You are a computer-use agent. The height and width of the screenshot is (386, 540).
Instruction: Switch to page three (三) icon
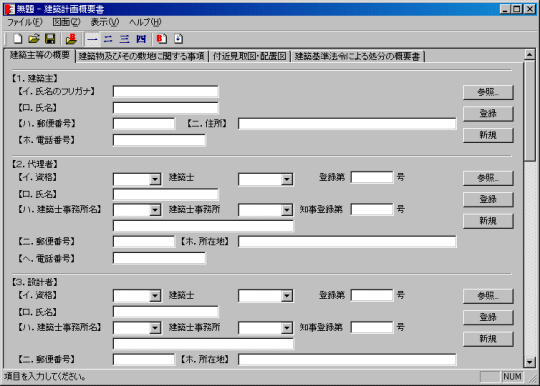click(124, 39)
